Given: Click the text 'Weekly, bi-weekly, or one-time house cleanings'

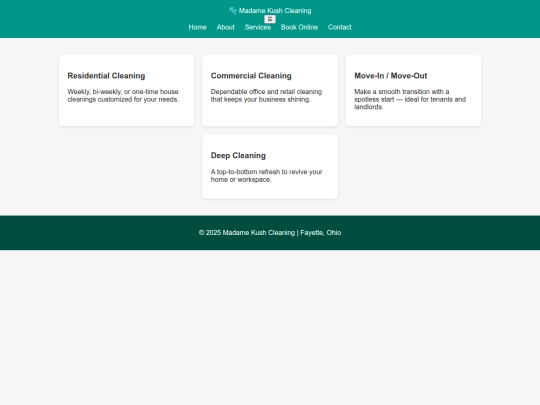Looking at the screenshot, I should (x=123, y=95).
